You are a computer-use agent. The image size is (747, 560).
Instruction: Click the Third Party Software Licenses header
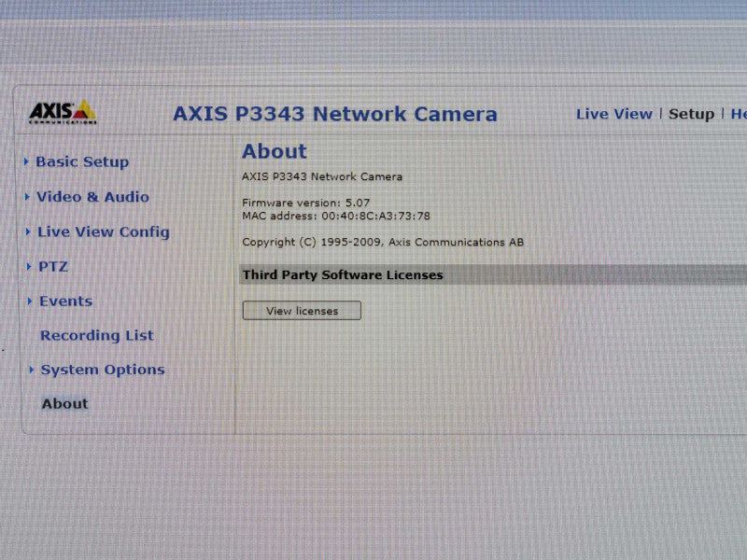click(x=343, y=275)
